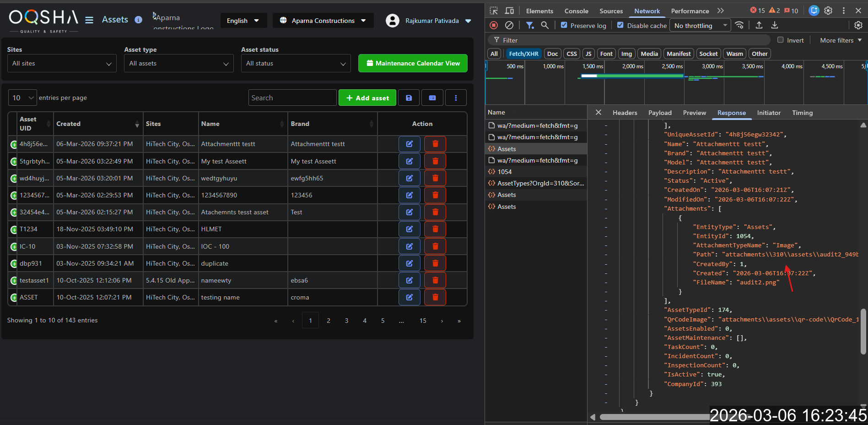Click the DevTools clear network log icon
Viewport: 868px width, 425px height.
click(x=509, y=25)
